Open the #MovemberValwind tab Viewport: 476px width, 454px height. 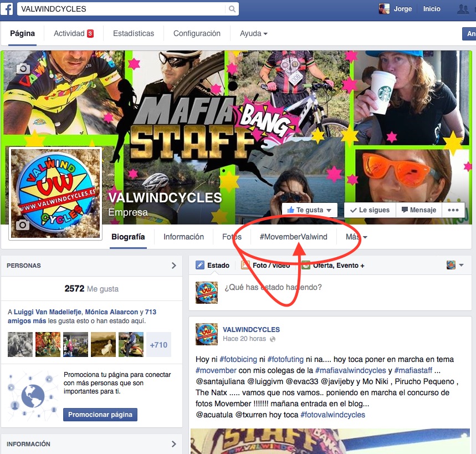293,237
